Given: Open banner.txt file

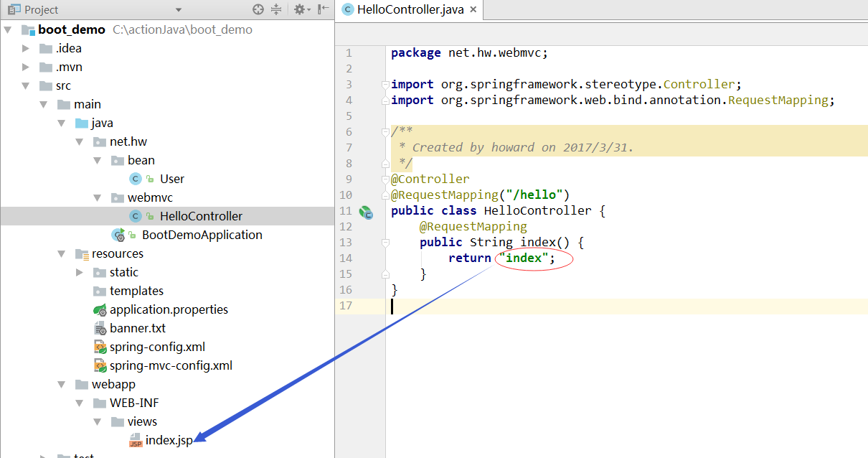Looking at the screenshot, I should click(x=138, y=328).
